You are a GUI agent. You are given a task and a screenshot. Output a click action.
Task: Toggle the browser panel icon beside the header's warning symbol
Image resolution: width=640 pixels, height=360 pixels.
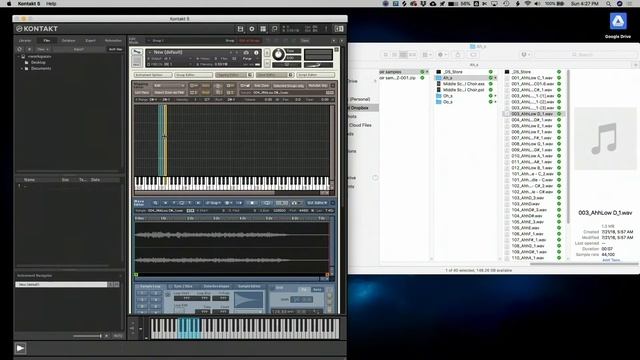point(339,29)
